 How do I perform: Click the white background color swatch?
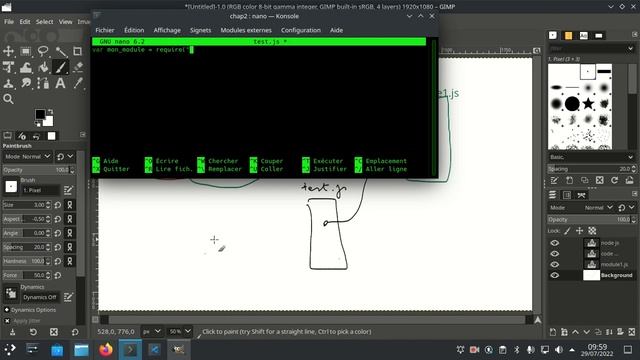(49, 122)
